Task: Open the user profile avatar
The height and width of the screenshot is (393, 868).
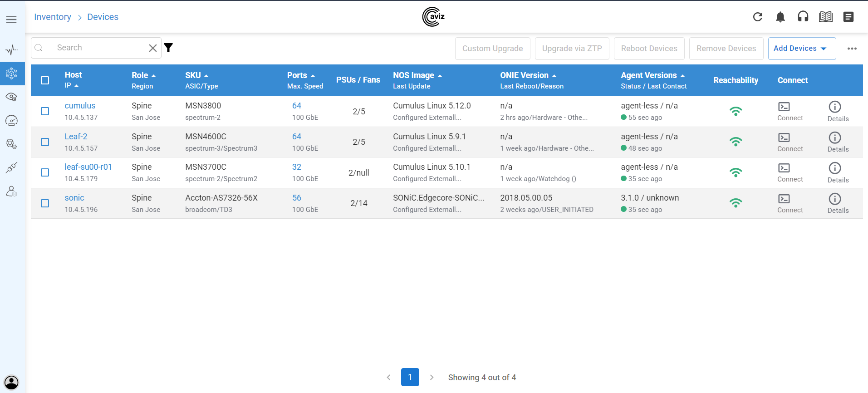Action: (11, 382)
